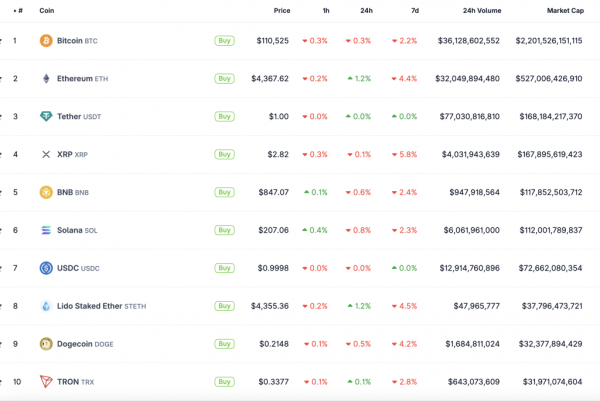Open the BNB coin name link

(x=73, y=192)
